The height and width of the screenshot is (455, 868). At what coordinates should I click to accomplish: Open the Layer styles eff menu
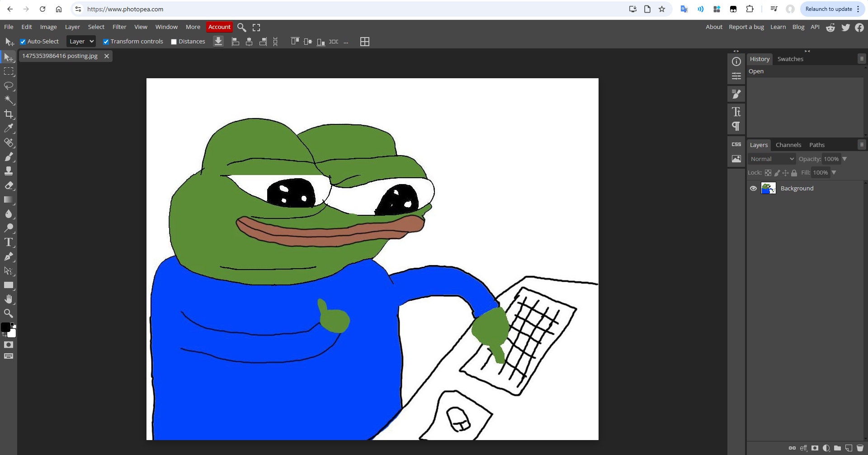(803, 448)
